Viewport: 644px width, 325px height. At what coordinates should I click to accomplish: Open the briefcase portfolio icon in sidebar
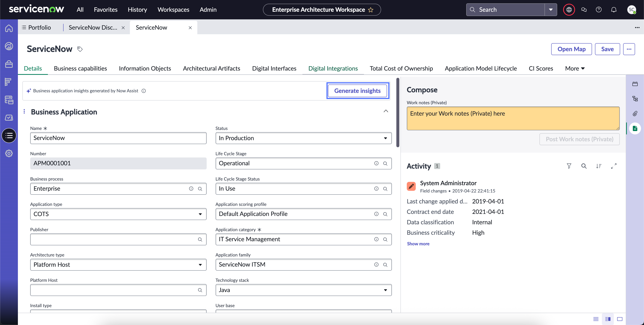tap(9, 64)
